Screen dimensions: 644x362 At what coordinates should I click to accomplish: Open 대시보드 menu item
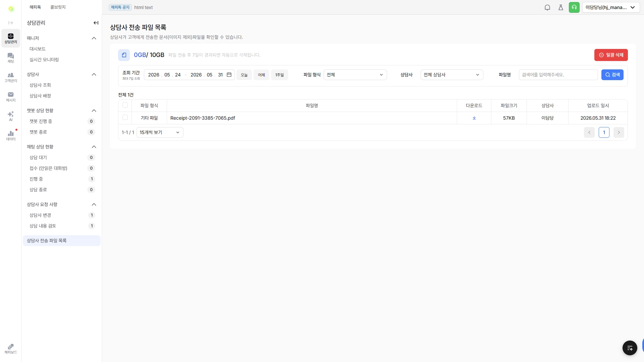pyautogui.click(x=62, y=49)
